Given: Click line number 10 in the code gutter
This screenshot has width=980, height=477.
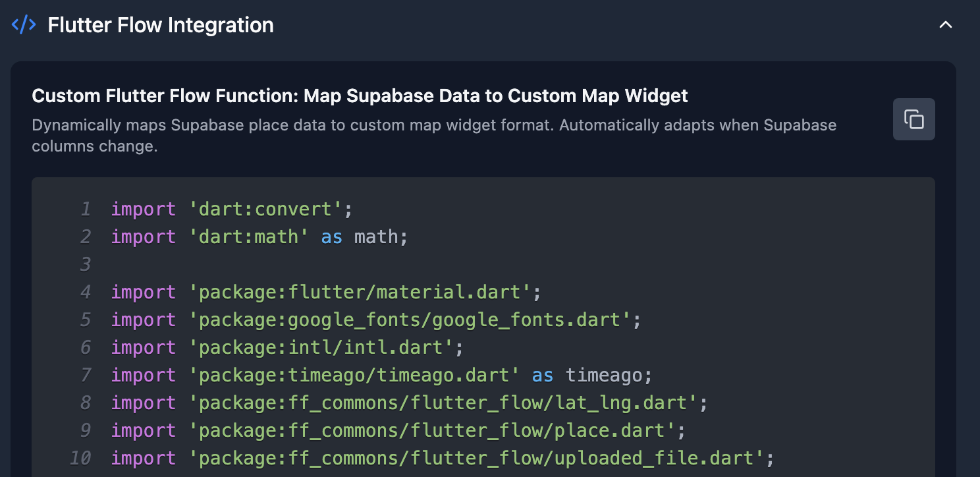Looking at the screenshot, I should (80, 459).
